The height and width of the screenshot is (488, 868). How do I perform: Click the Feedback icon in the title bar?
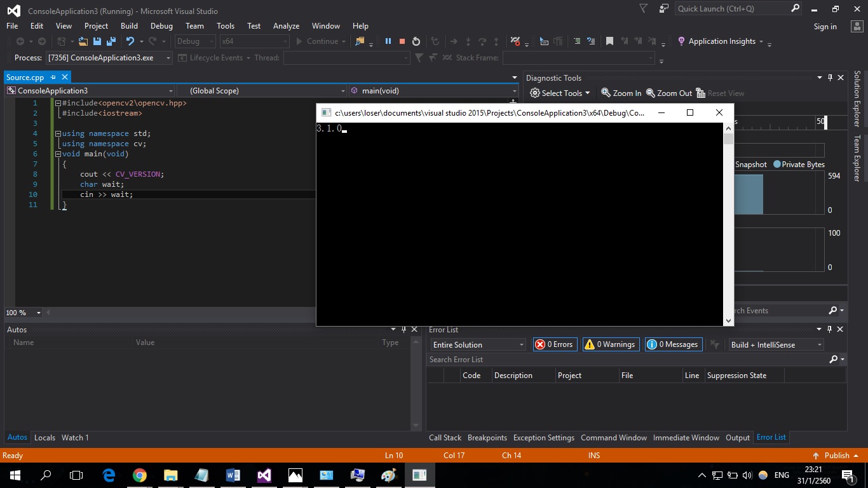pos(664,9)
